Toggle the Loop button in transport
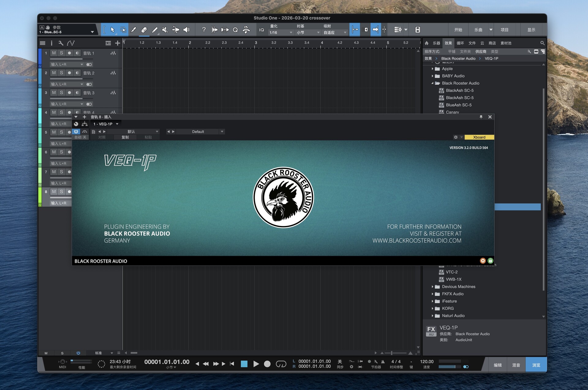Screen dimensions: 588x390 (281, 364)
